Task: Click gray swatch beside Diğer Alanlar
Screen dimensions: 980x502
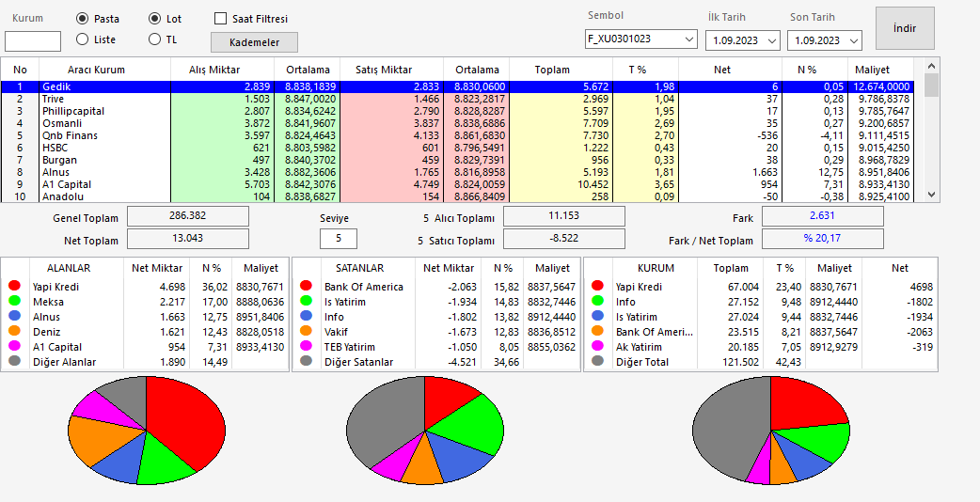Action: (x=14, y=361)
